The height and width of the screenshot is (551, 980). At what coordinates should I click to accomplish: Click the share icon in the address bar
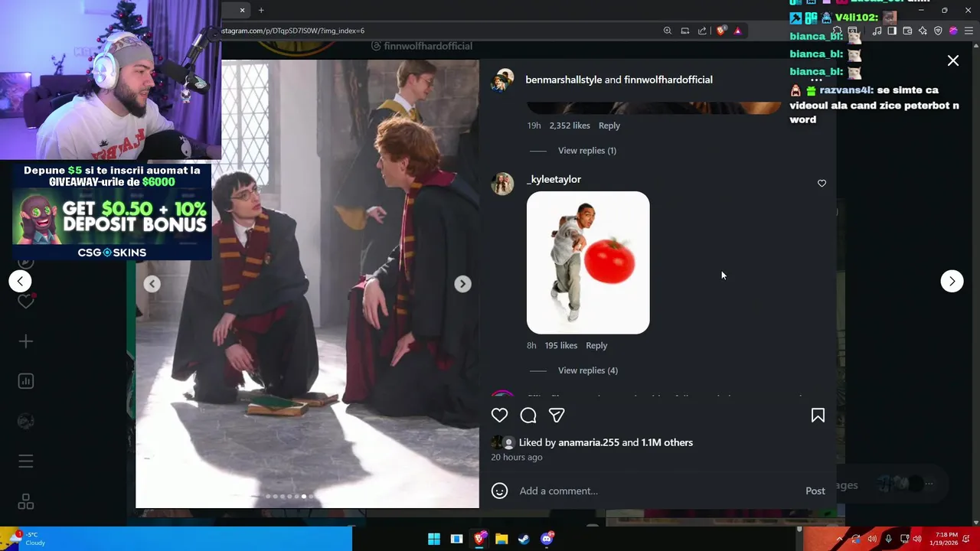(x=702, y=31)
